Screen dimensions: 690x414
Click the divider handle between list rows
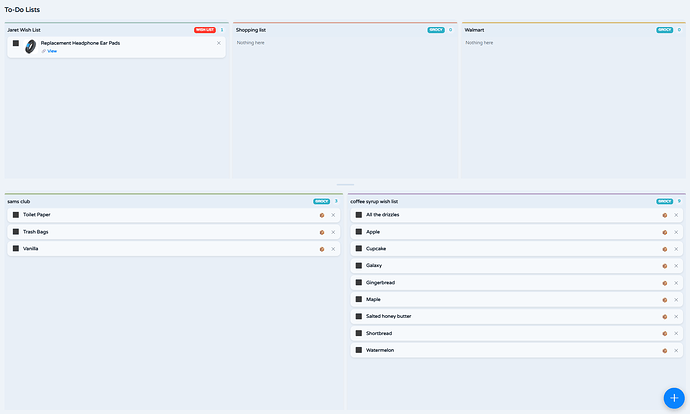pos(345,185)
